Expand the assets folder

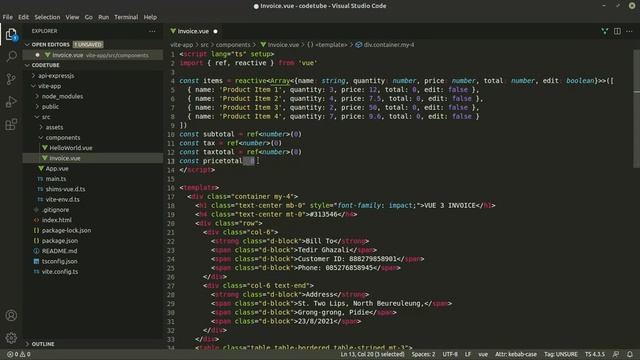[54, 127]
